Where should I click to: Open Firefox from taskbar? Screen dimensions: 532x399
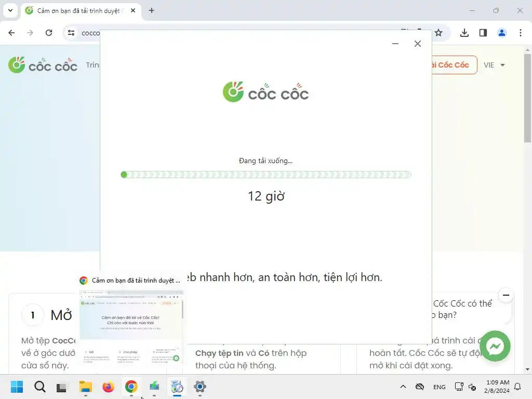pyautogui.click(x=108, y=387)
